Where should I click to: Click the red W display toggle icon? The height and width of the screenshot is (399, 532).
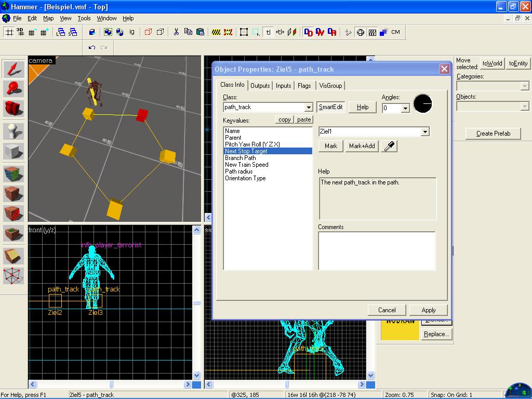click(x=320, y=32)
